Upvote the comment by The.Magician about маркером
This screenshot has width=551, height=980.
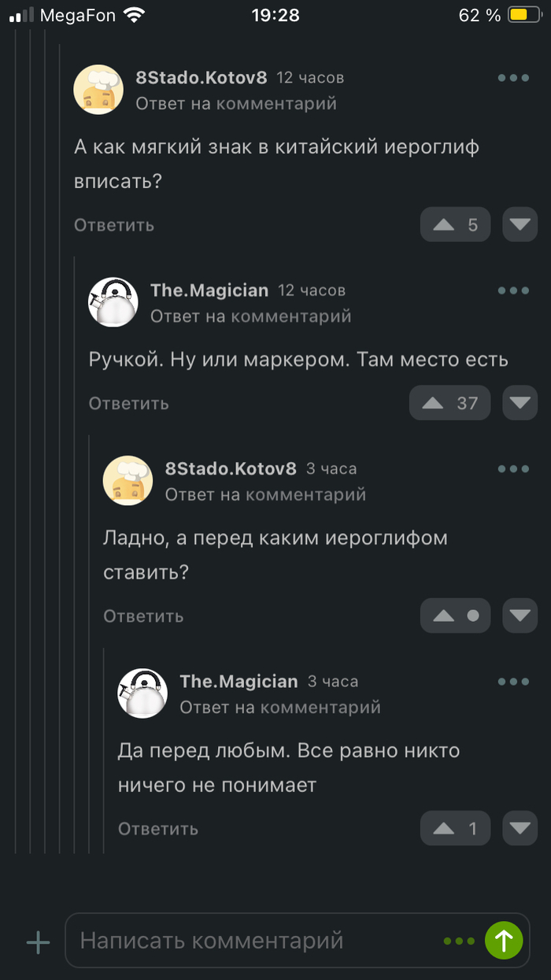(x=449, y=402)
